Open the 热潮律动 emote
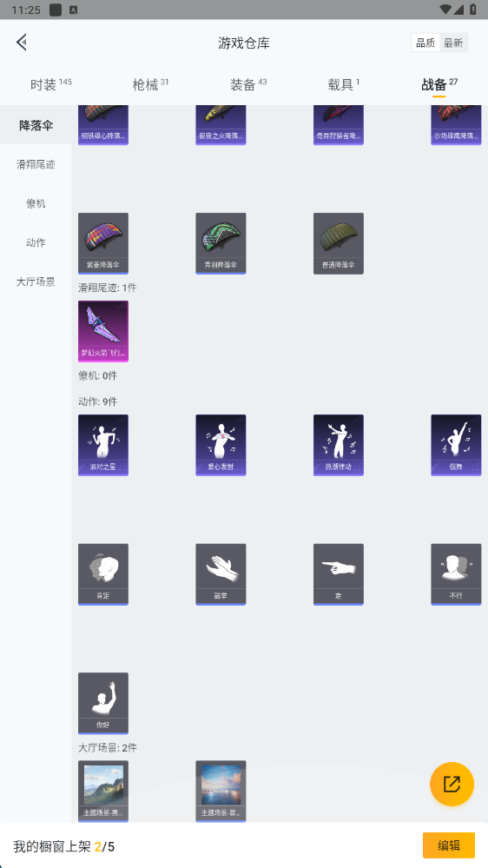This screenshot has height=868, width=488. point(339,445)
